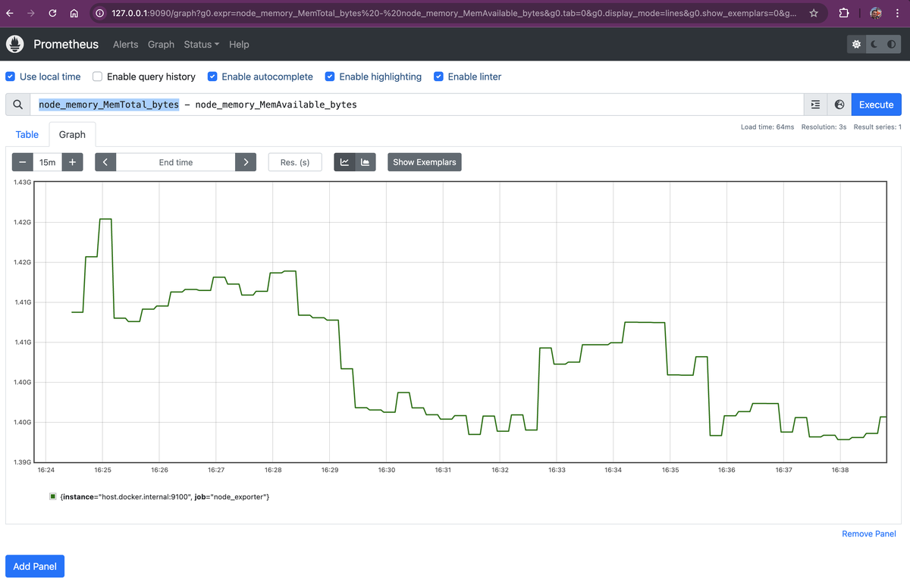910x588 pixels.
Task: Open the Status dropdown menu
Action: [201, 45]
